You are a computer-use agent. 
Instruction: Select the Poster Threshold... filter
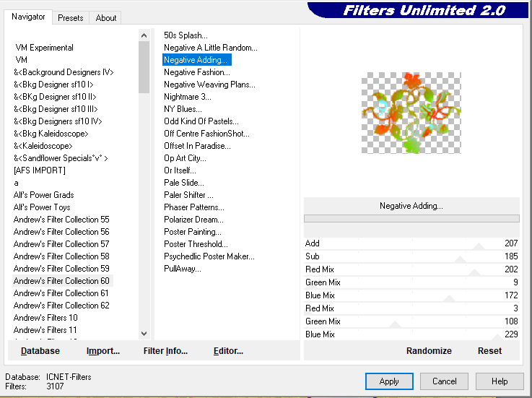pyautogui.click(x=196, y=244)
